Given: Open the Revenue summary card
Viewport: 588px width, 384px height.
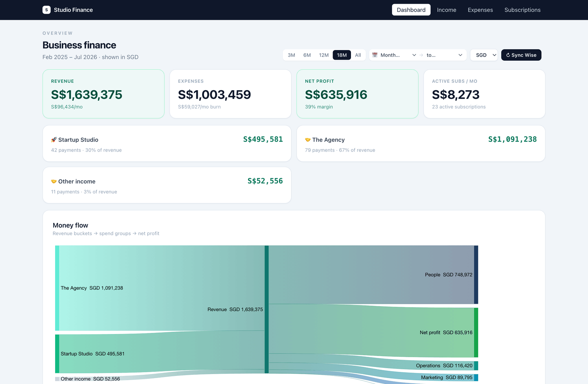Looking at the screenshot, I should 104,94.
